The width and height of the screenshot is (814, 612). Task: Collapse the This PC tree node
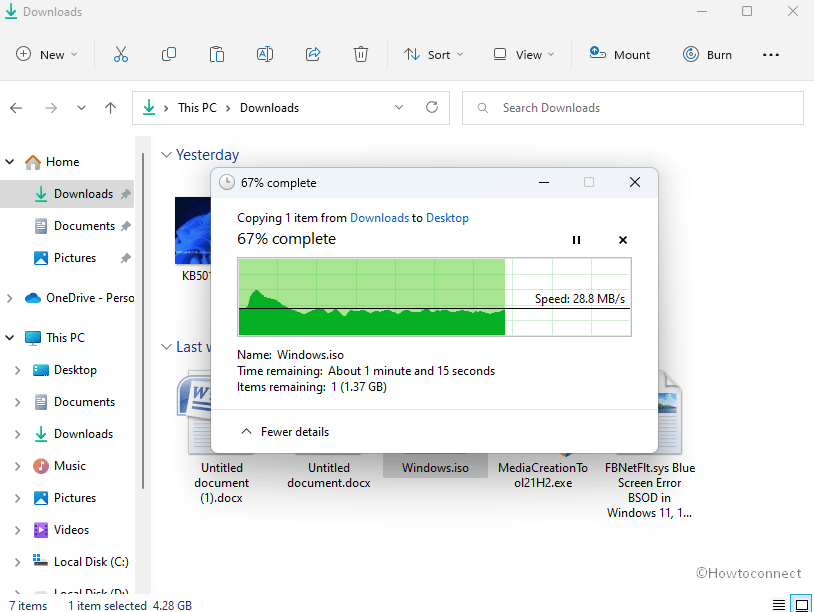9,338
